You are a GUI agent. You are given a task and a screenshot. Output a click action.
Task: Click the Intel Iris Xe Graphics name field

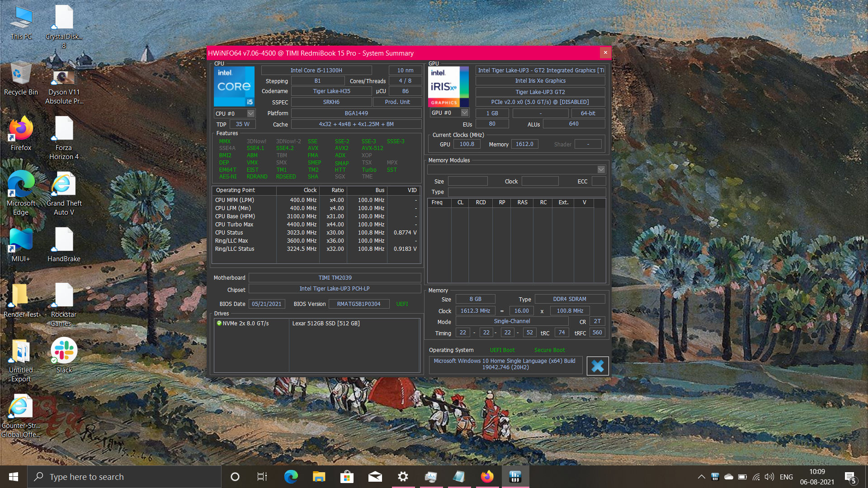[540, 81]
